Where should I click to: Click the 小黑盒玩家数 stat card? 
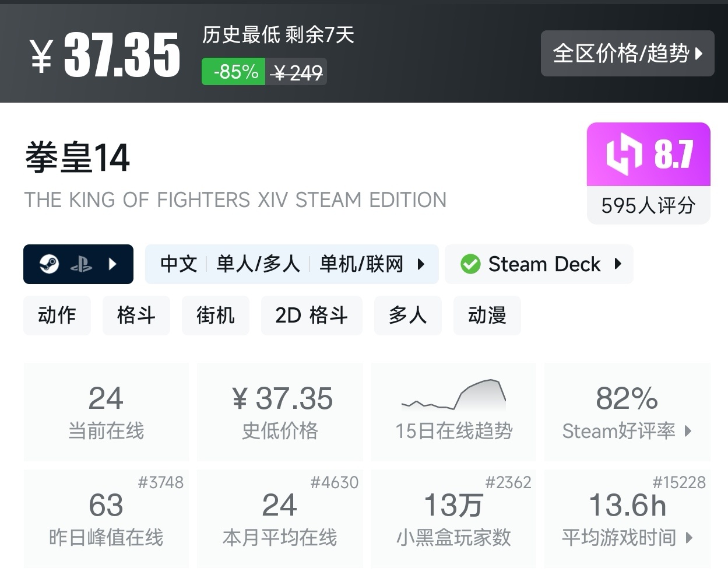coord(453,519)
